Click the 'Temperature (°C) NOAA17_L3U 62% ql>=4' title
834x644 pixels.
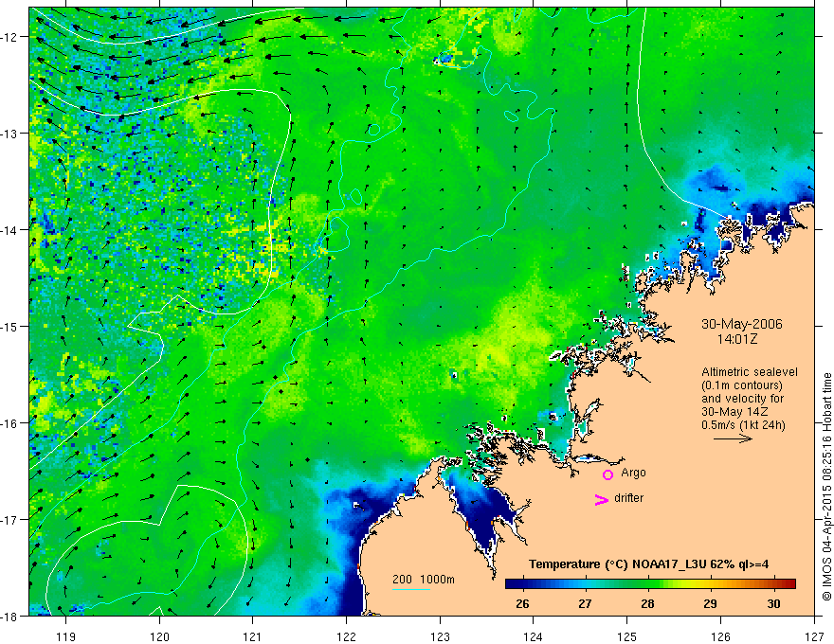pos(648,564)
